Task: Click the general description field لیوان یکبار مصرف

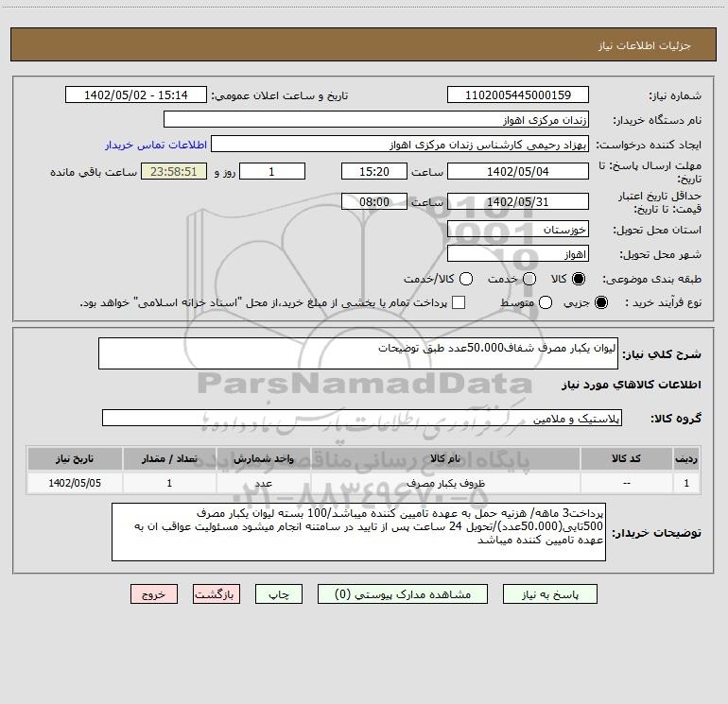Action: [358, 353]
